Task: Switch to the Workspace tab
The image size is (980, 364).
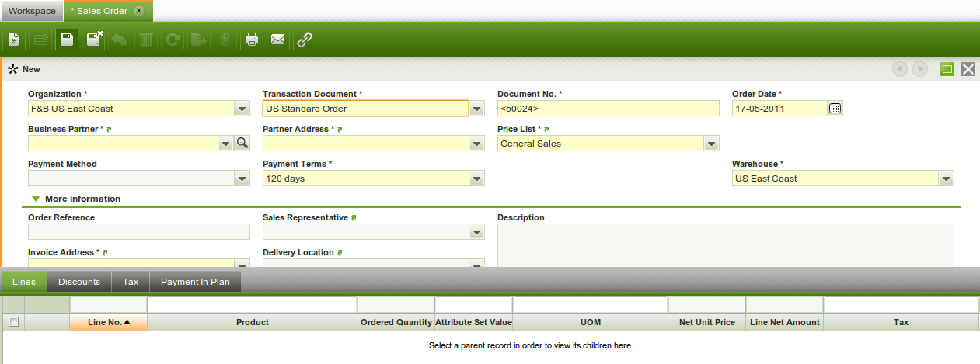Action: point(32,11)
